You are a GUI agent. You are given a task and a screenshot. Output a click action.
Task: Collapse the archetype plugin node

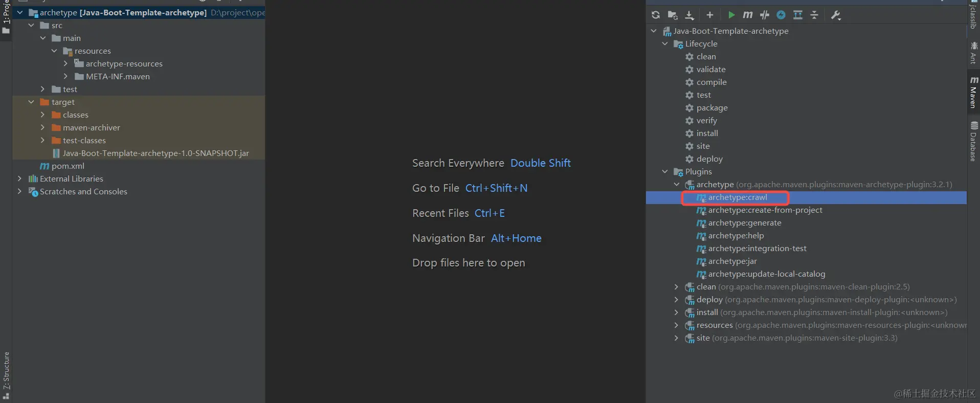click(676, 185)
